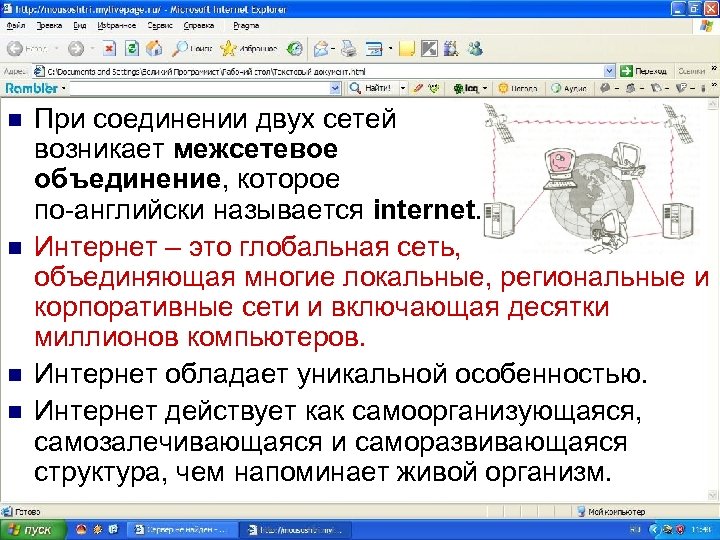Open Favorites (Избранное) star button
Viewport: 720px width, 540px height.
click(248, 48)
